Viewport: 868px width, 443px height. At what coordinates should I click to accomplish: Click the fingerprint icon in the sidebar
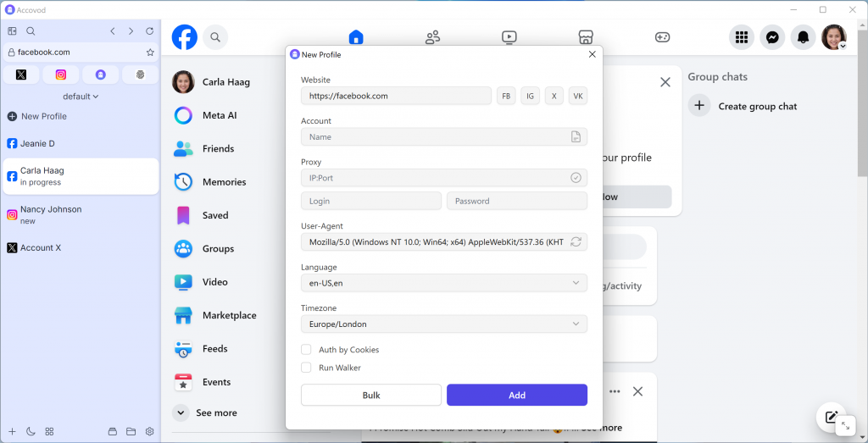[140, 75]
